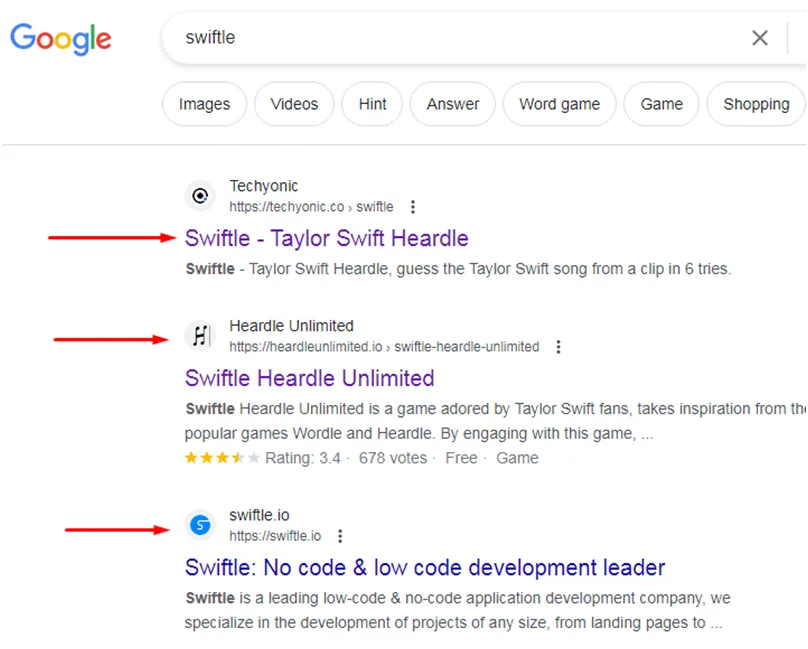The height and width of the screenshot is (649, 808).
Task: Open options for the swiftle.io result
Action: point(340,535)
